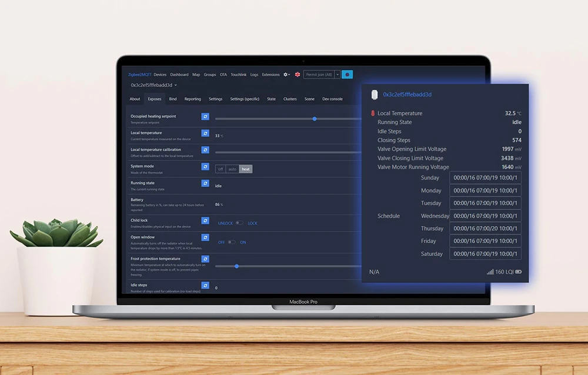Open the Logs page
This screenshot has height=375, width=588.
click(x=254, y=75)
